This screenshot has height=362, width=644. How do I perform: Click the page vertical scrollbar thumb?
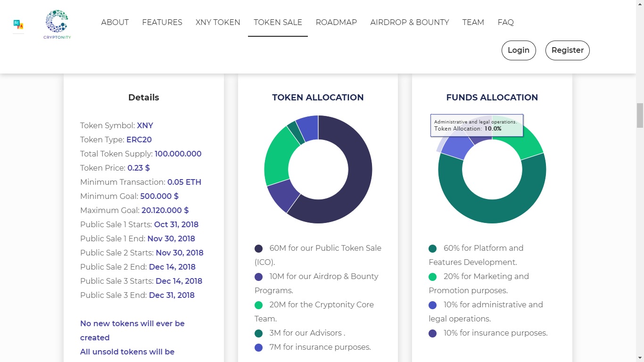[x=640, y=115]
